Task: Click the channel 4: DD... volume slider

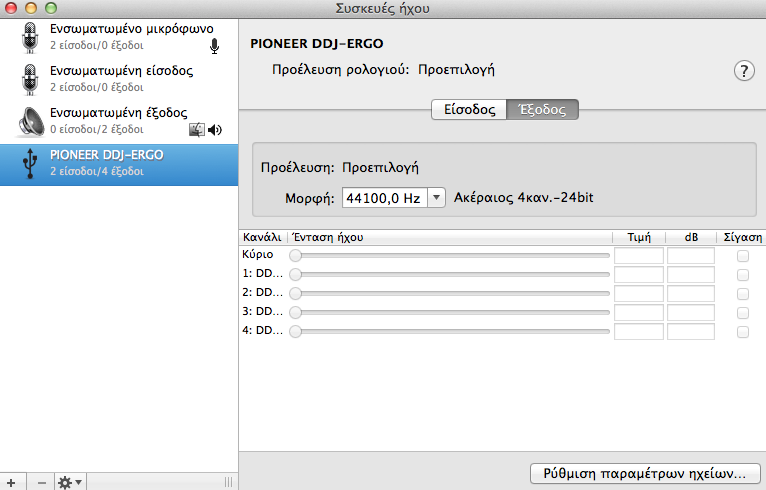Action: (x=449, y=331)
